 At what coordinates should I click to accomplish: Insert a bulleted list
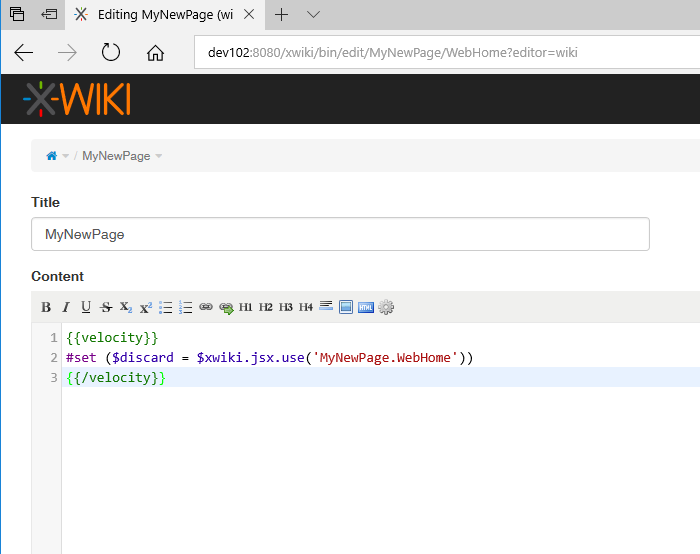[x=166, y=307]
